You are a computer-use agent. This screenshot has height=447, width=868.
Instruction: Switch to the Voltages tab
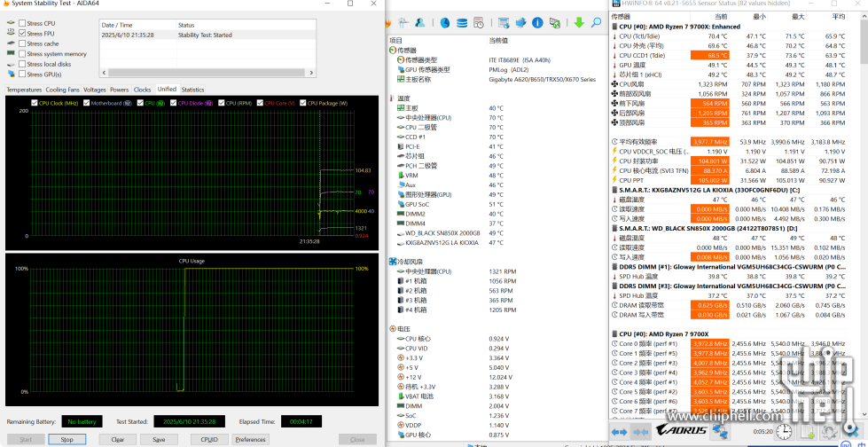95,90
